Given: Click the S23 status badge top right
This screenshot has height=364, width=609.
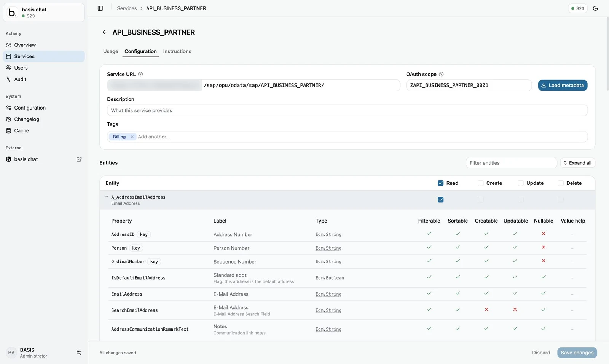Looking at the screenshot, I should (x=578, y=8).
